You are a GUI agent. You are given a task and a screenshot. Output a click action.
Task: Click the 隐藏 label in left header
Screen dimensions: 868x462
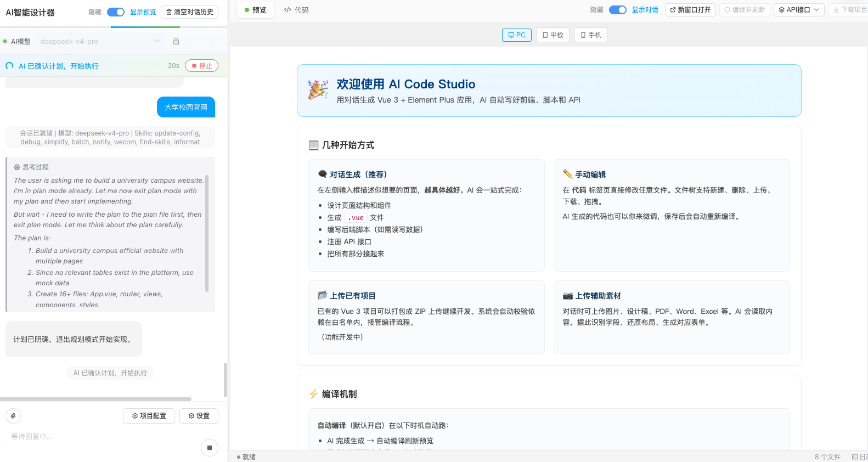[x=95, y=12]
